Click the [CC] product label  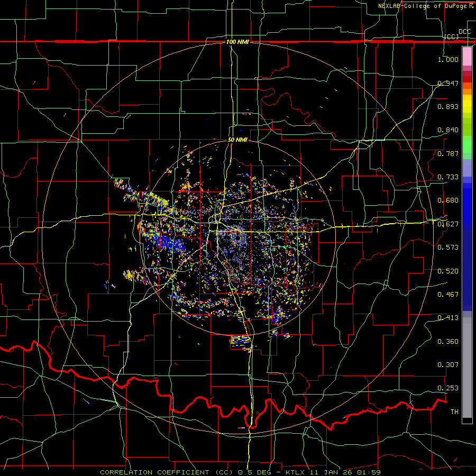point(451,36)
